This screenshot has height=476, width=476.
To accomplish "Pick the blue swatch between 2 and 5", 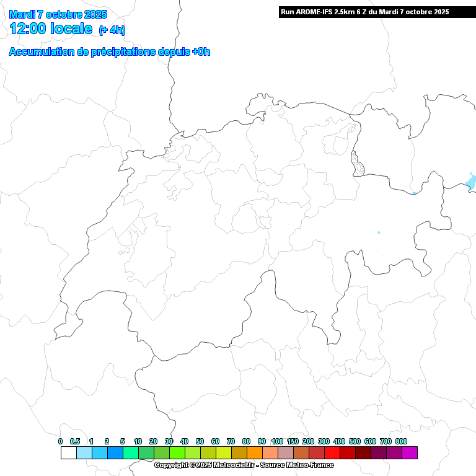I will click(115, 453).
